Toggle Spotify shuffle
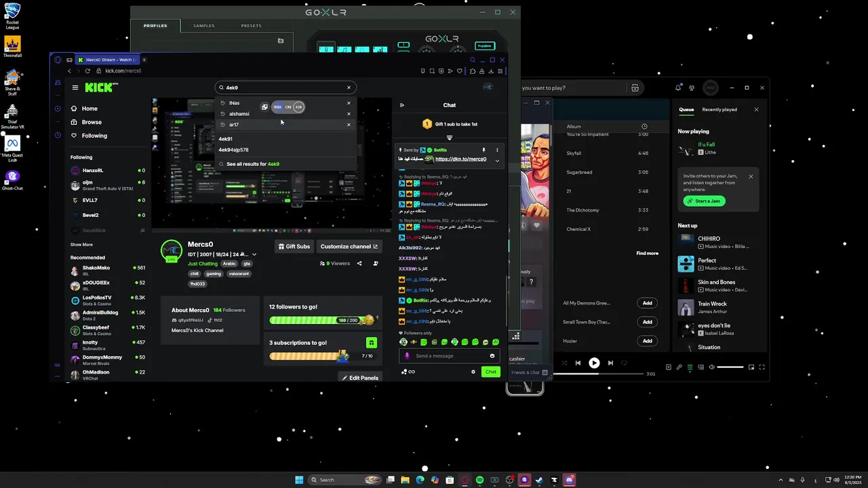This screenshot has width=868, height=488. 563,363
